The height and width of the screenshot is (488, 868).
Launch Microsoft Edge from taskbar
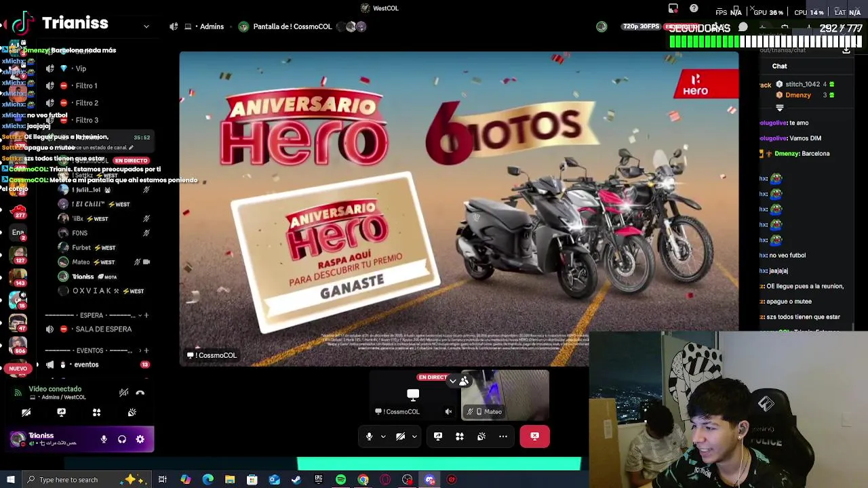(x=208, y=480)
